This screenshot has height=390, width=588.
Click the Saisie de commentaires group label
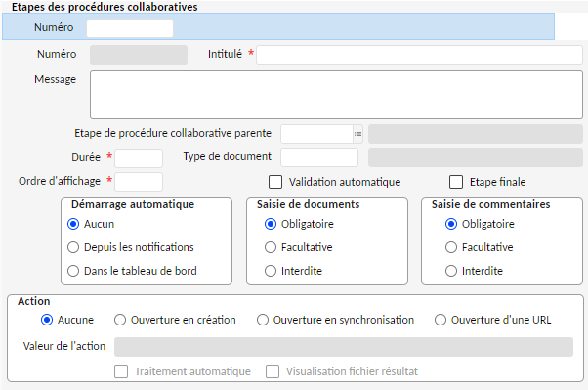[x=491, y=204]
